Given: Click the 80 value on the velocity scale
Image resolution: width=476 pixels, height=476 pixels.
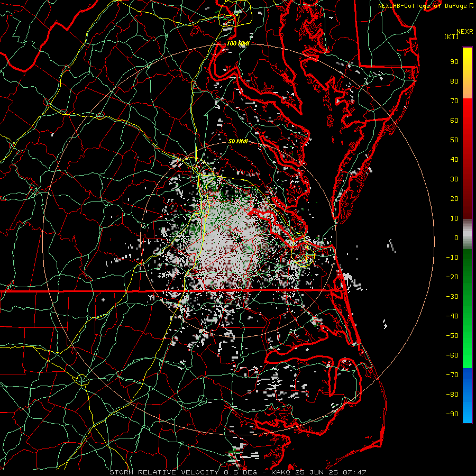Looking at the screenshot, I should 454,81.
